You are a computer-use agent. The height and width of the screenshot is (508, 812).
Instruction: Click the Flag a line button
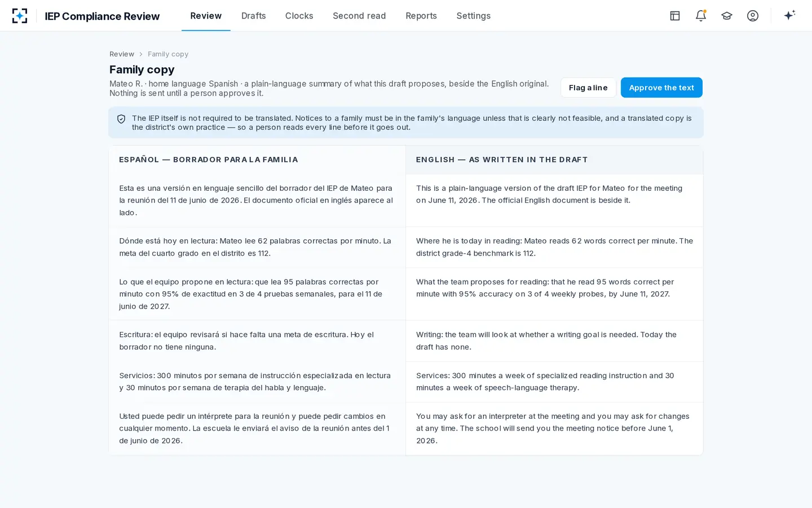tap(588, 87)
